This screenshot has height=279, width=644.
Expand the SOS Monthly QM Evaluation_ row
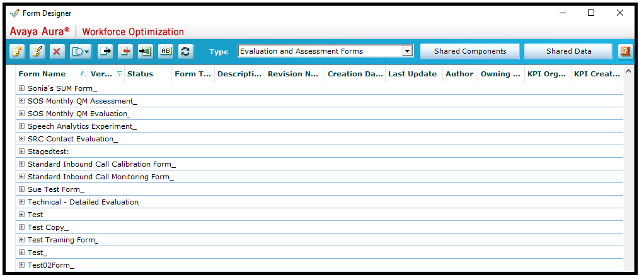coord(22,114)
